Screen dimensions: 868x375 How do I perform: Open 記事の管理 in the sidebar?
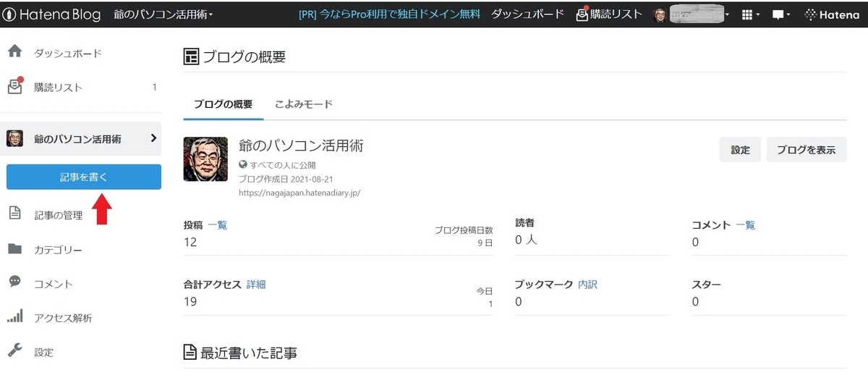[59, 215]
